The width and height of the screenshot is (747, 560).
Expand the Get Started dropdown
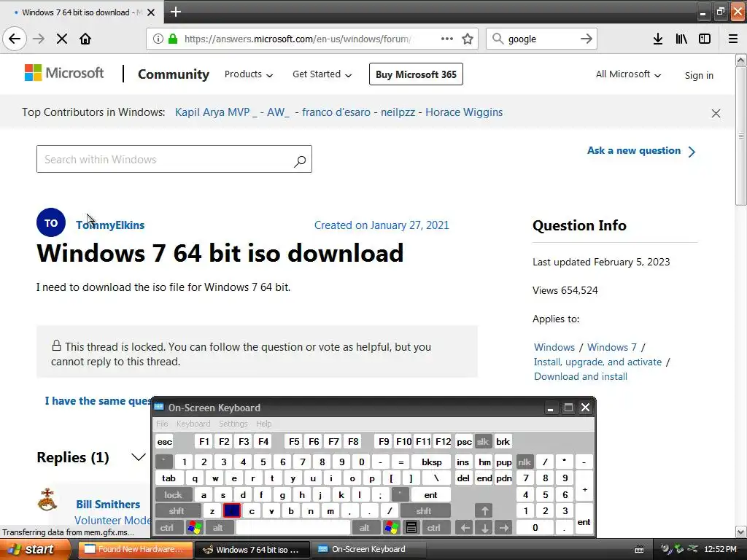point(322,74)
